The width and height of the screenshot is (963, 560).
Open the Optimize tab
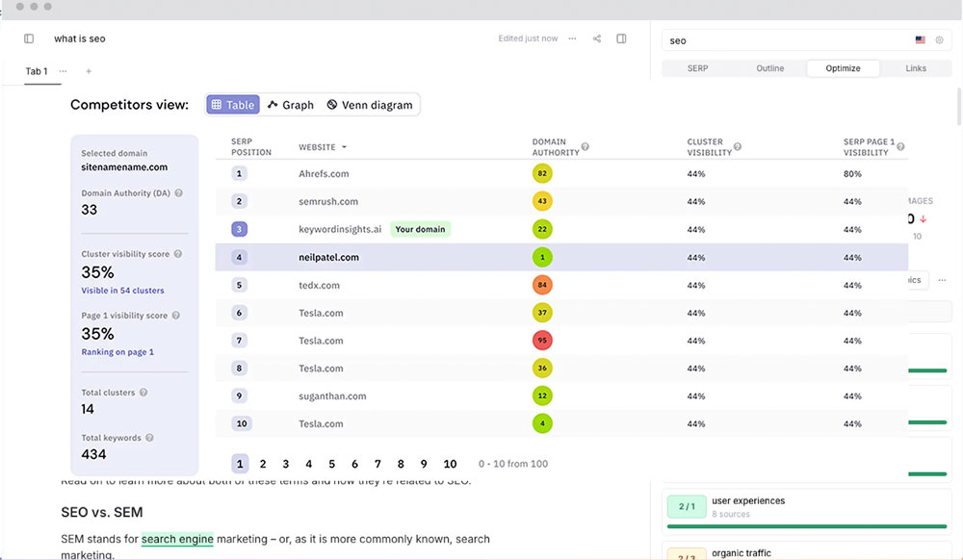pyautogui.click(x=843, y=68)
